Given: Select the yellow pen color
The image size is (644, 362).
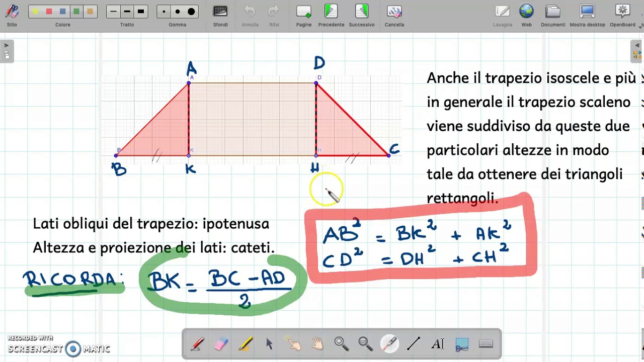Looking at the screenshot, I should click(36, 11).
